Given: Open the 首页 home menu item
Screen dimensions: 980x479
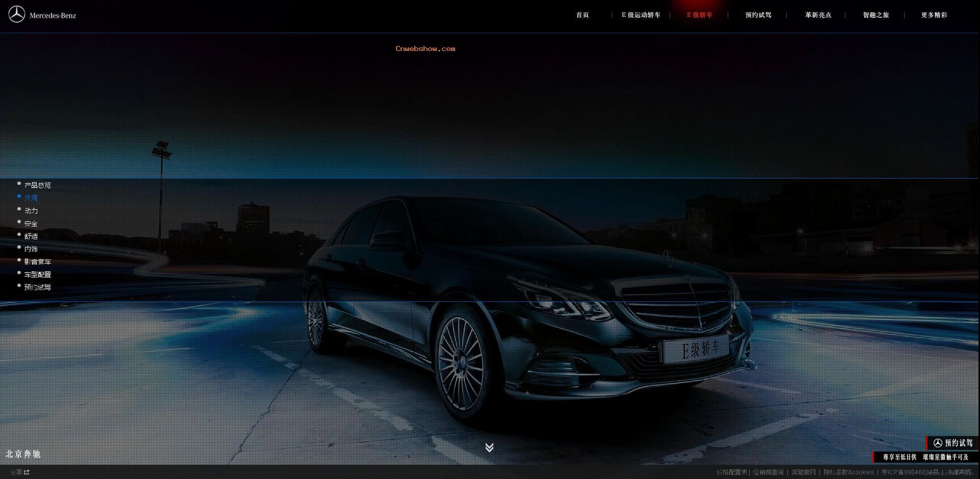Looking at the screenshot, I should pos(582,15).
